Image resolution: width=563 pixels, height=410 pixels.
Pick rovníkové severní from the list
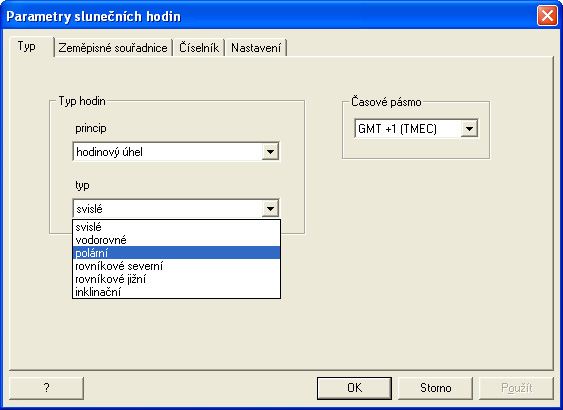[x=176, y=266]
